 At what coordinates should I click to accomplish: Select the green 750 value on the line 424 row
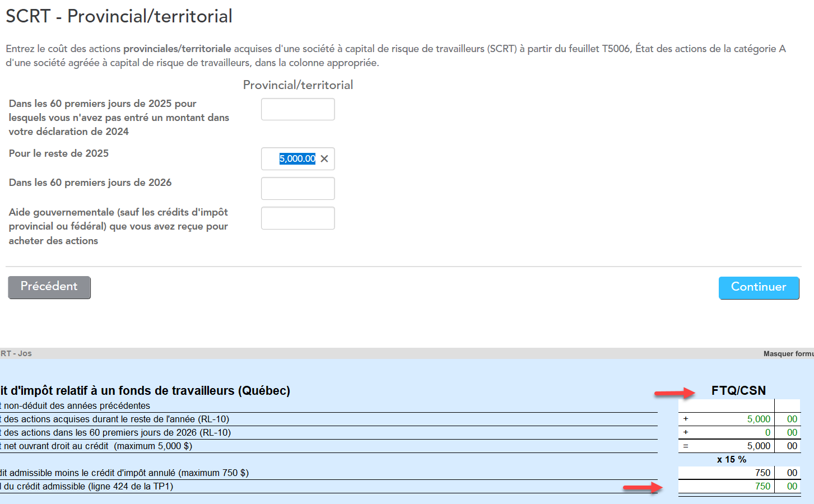[762, 486]
